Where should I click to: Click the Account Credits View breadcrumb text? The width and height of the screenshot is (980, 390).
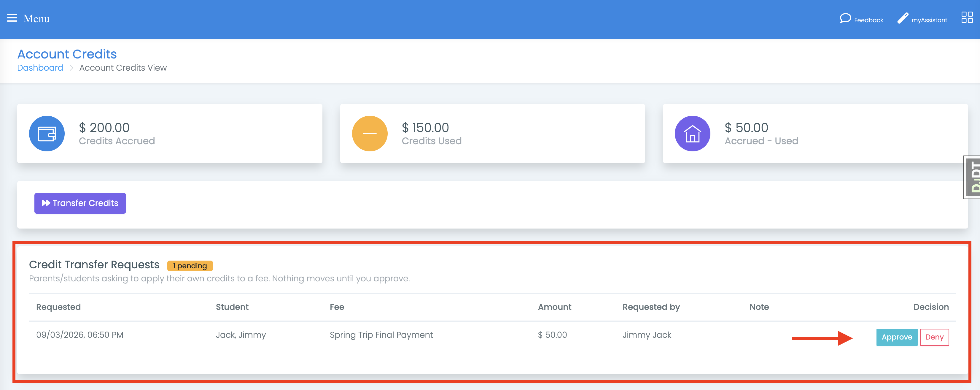(123, 68)
